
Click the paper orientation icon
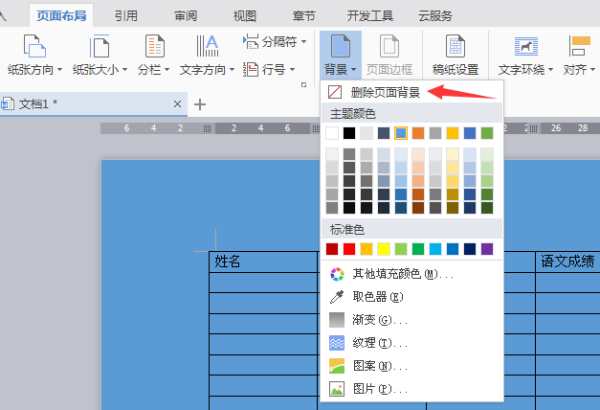[35, 47]
